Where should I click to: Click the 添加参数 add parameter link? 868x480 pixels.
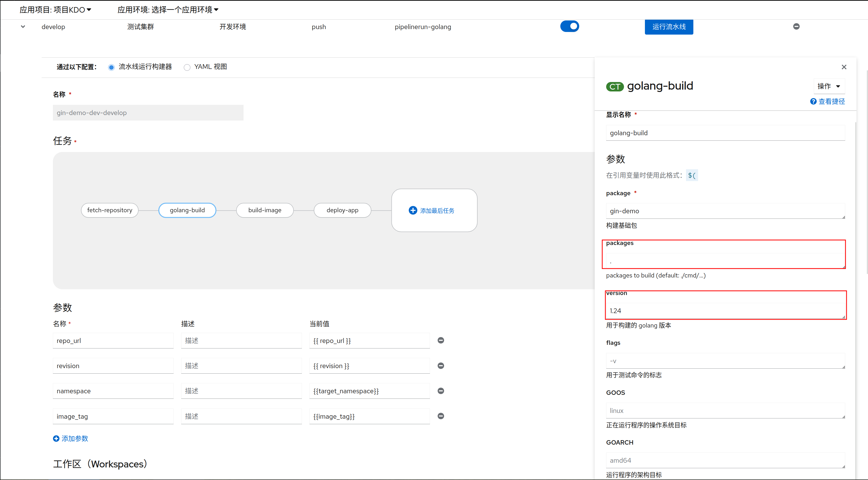click(71, 439)
